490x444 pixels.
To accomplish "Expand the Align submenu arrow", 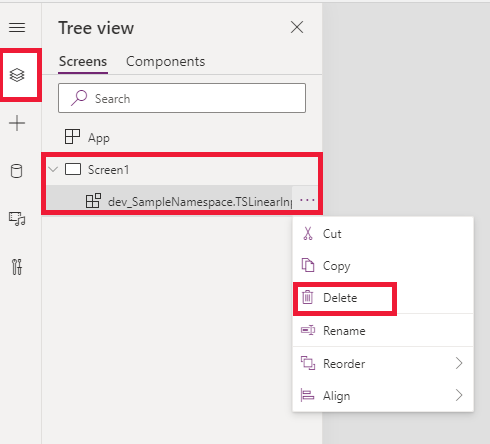I will pyautogui.click(x=459, y=395).
